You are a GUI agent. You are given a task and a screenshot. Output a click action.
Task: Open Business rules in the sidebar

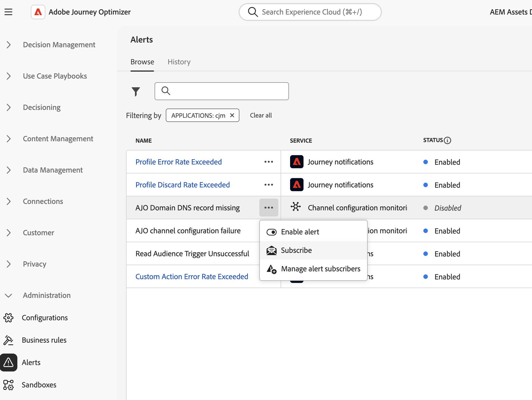[44, 340]
